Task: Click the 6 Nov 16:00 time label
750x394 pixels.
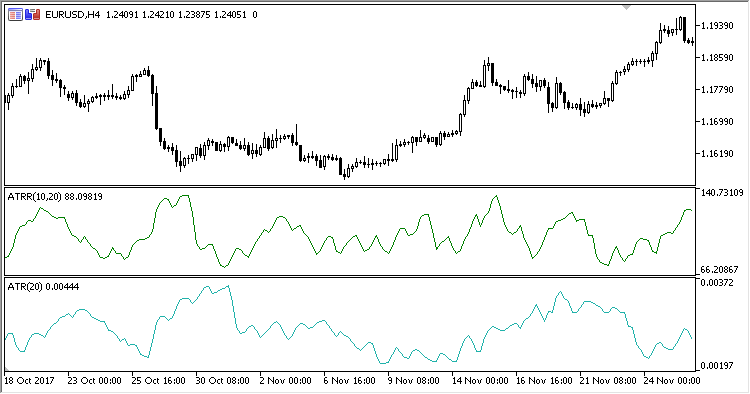Action: coord(350,381)
